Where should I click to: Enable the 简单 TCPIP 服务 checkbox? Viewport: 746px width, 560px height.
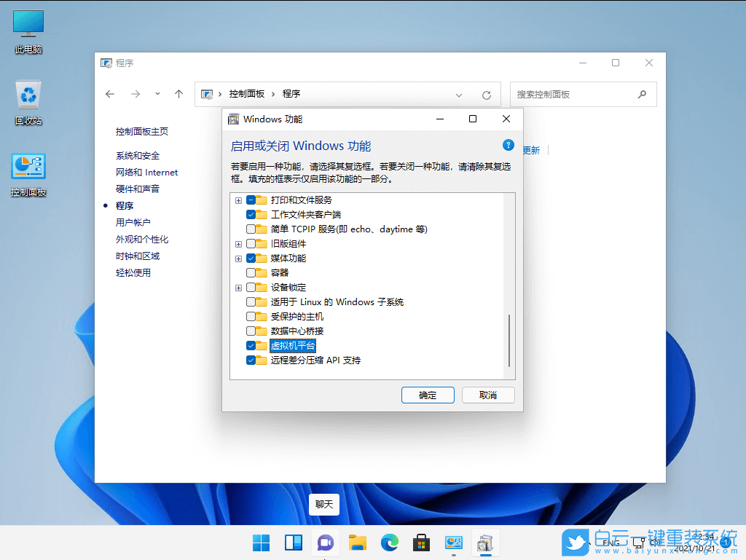point(251,229)
